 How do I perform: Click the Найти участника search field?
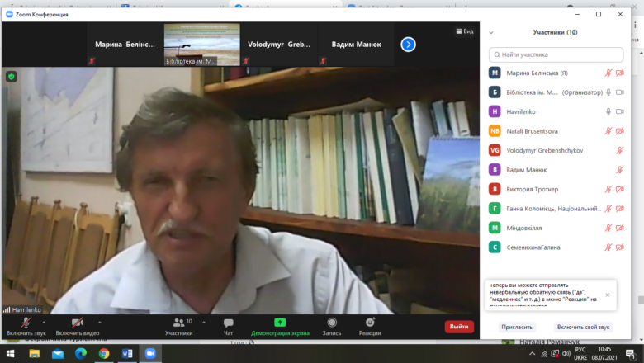(x=556, y=54)
